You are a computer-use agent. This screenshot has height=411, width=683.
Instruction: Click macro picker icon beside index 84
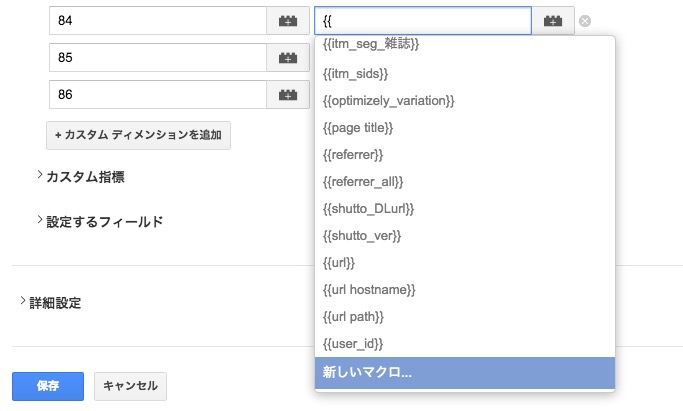point(287,21)
